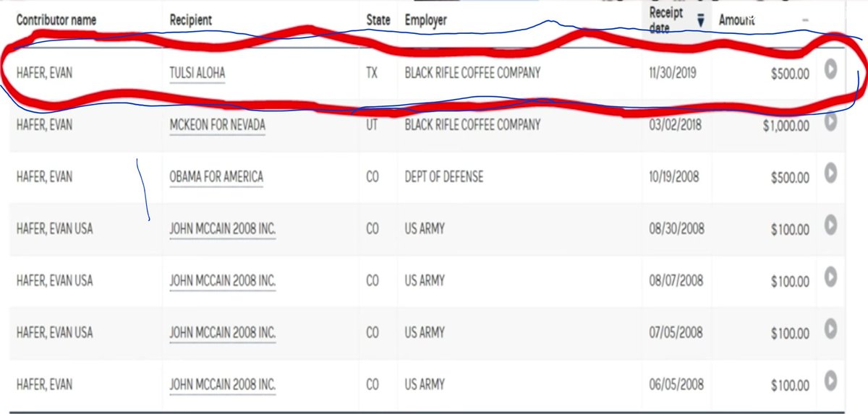The height and width of the screenshot is (414, 868).
Task: Expand details arrow for the 07/05/2008 McCain row
Action: tap(830, 329)
